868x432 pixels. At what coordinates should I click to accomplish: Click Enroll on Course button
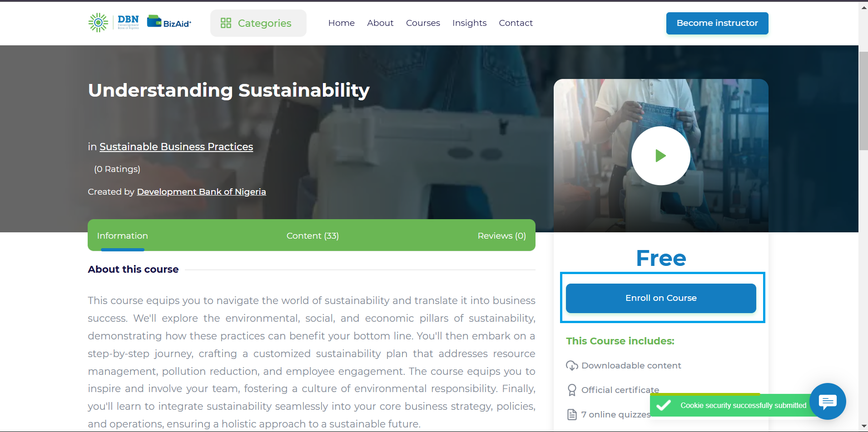(661, 298)
